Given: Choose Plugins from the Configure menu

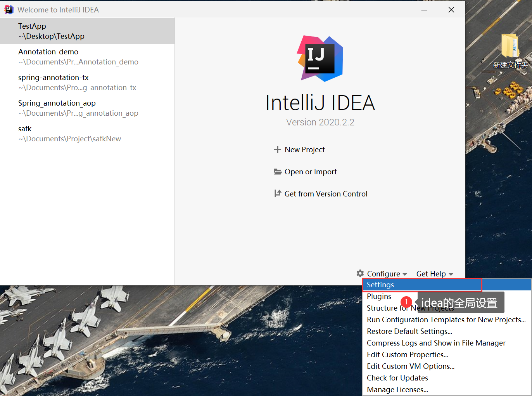Looking at the screenshot, I should click(447, 296).
